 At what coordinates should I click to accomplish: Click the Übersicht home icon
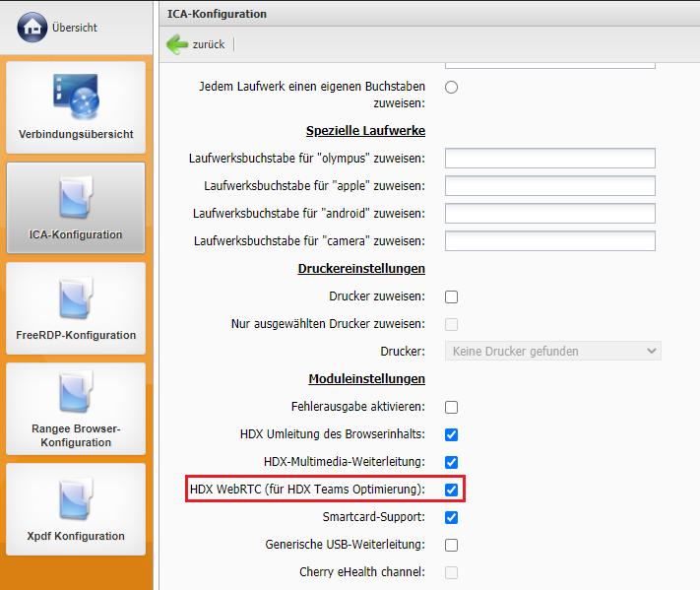point(32,27)
